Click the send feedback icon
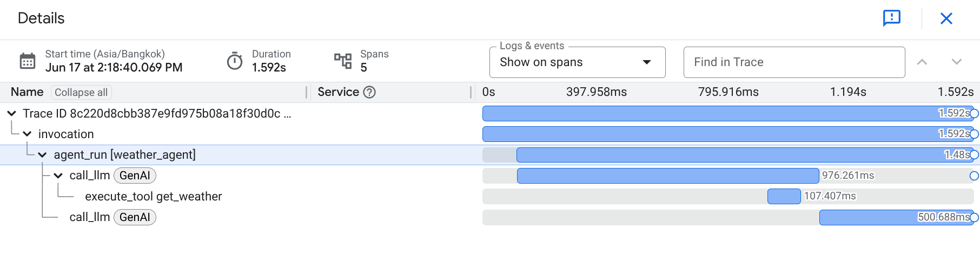 tap(891, 18)
